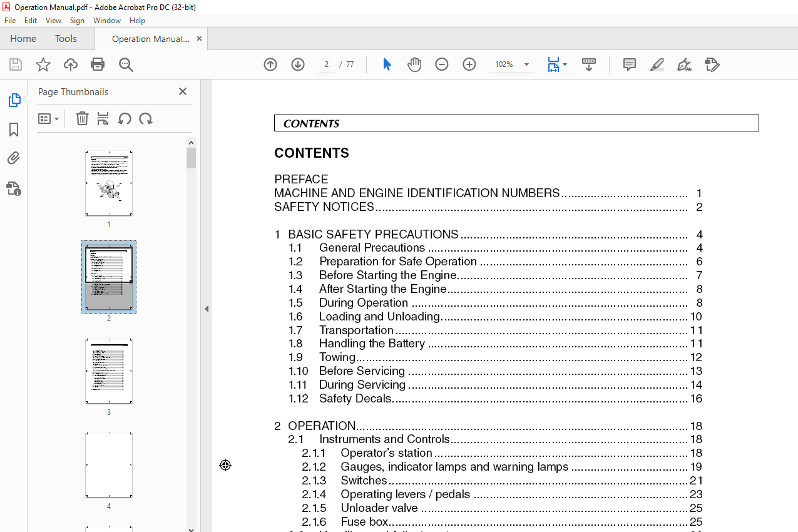Open the Attachments paperclip panel
798x532 pixels.
(14, 158)
